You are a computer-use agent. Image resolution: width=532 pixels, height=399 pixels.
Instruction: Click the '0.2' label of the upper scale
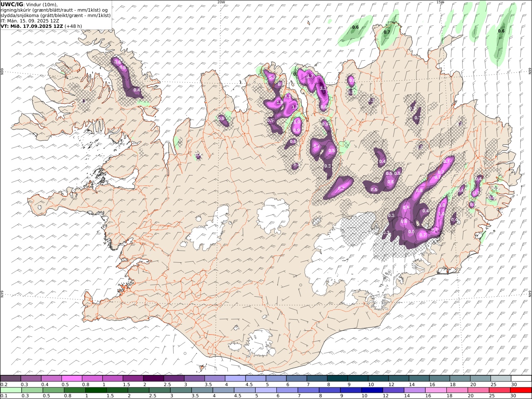[3, 384]
